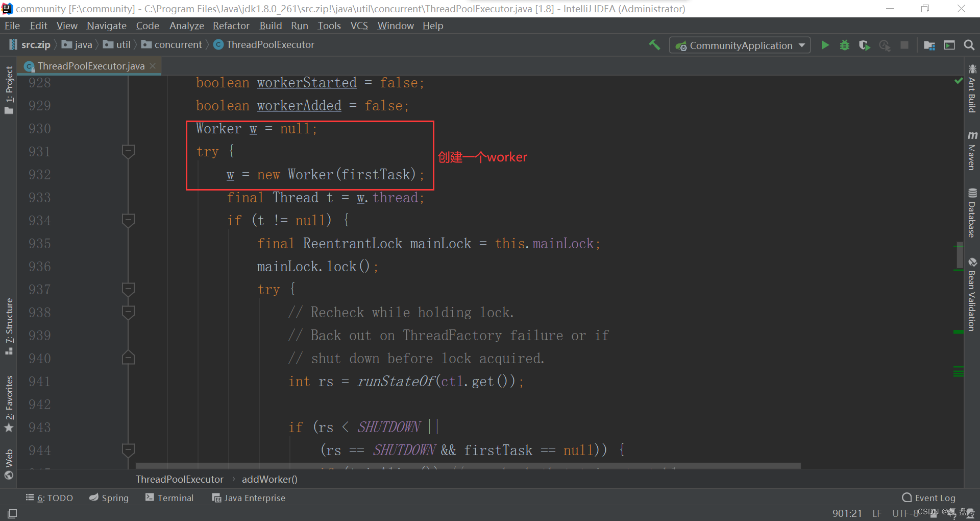The width and height of the screenshot is (980, 521).
Task: Open the Refactor menu
Action: coord(231,26)
